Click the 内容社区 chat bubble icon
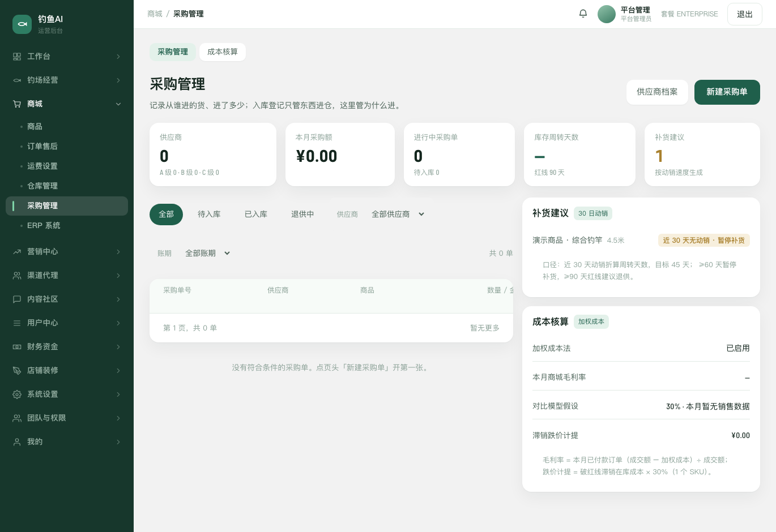776x532 pixels. [17, 299]
